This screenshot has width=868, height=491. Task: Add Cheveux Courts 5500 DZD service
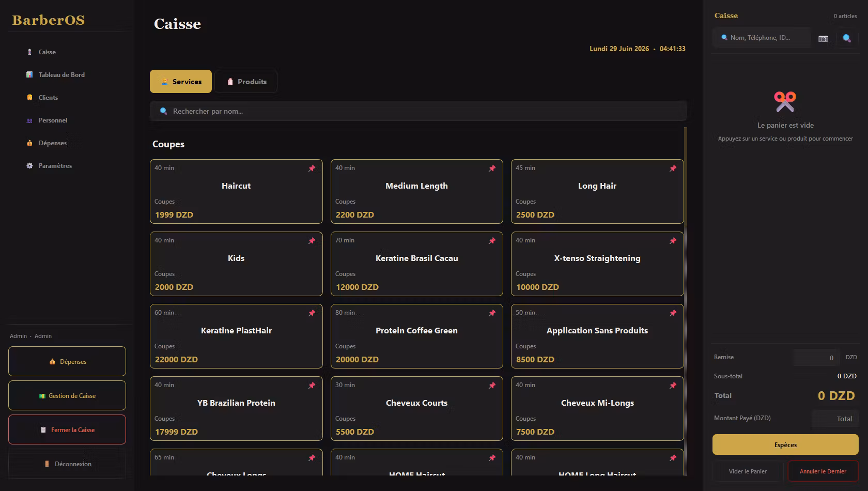point(416,408)
